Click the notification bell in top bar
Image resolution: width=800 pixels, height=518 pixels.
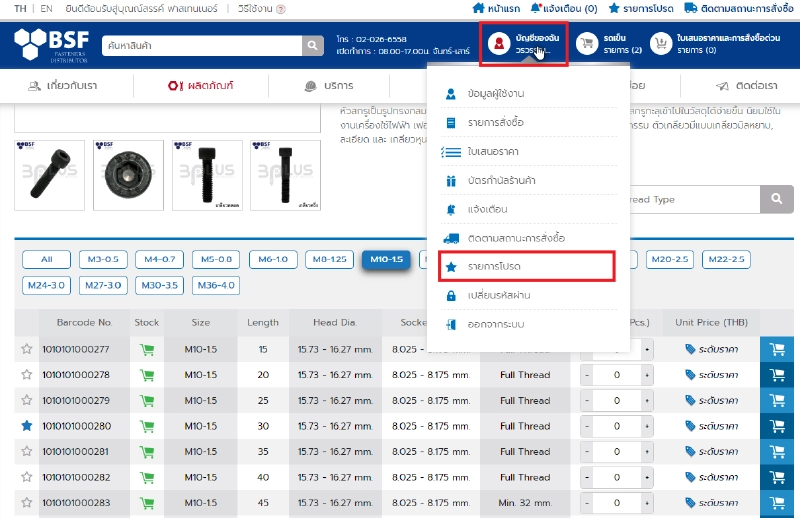[x=537, y=8]
